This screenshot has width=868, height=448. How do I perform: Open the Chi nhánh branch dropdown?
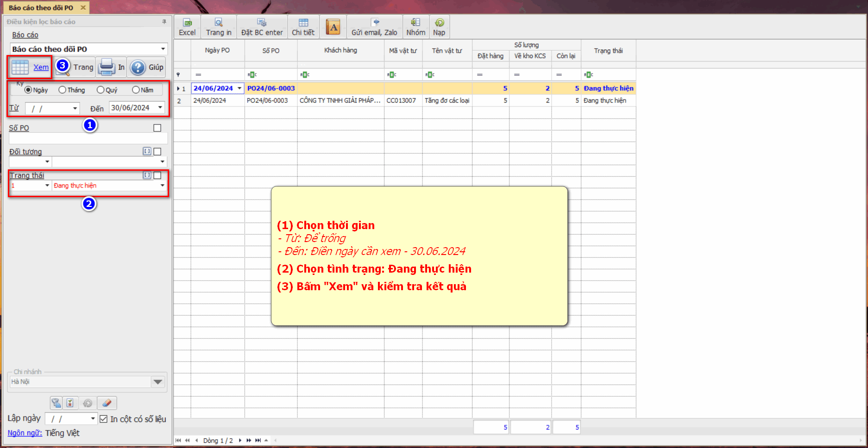(157, 382)
